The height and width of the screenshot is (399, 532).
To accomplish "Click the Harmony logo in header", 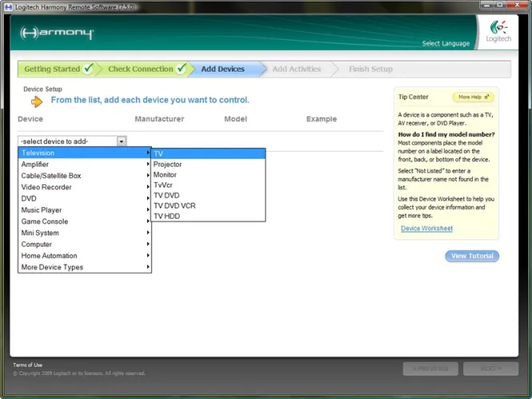I will click(x=57, y=34).
